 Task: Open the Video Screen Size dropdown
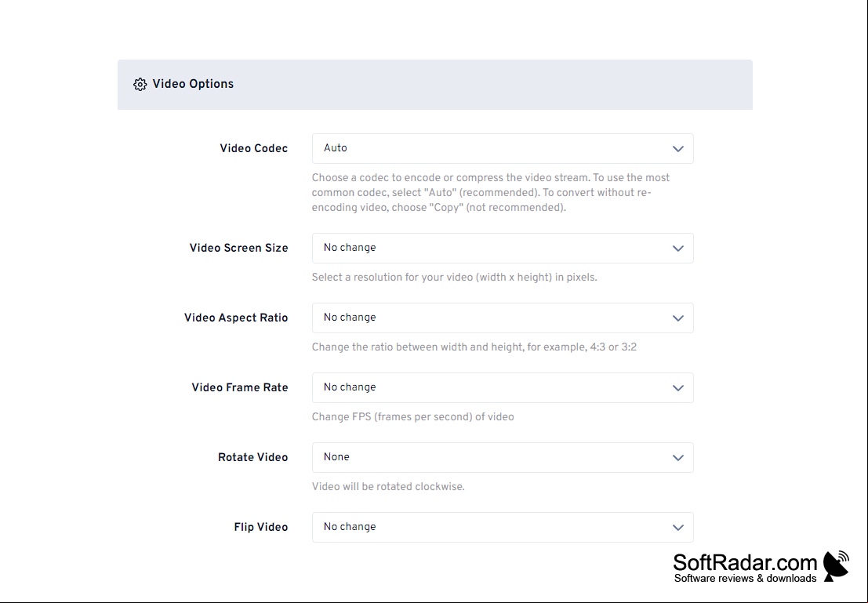pos(503,248)
